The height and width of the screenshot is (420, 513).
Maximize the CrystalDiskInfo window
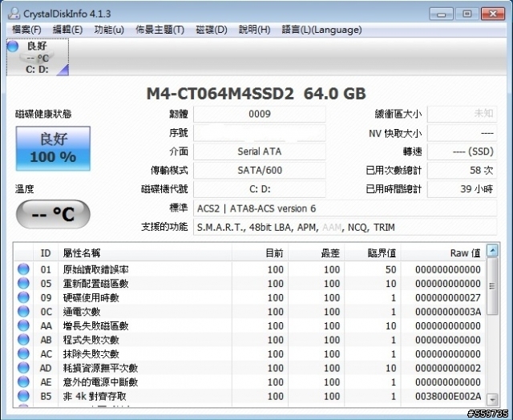click(x=467, y=14)
